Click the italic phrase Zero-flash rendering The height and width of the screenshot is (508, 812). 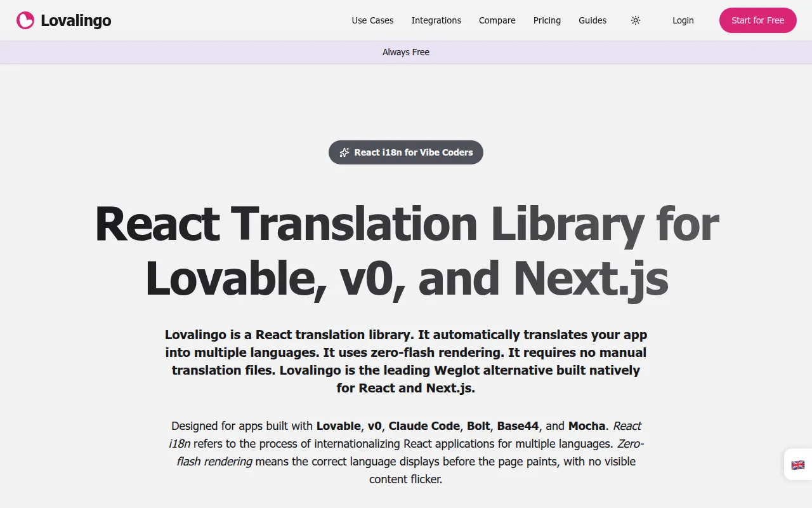pyautogui.click(x=410, y=452)
